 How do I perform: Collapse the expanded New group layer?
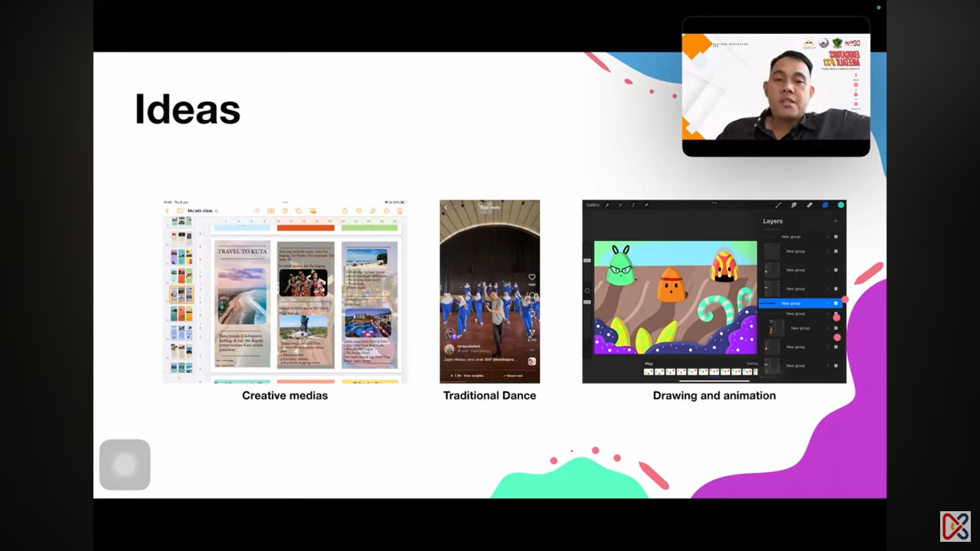(827, 304)
